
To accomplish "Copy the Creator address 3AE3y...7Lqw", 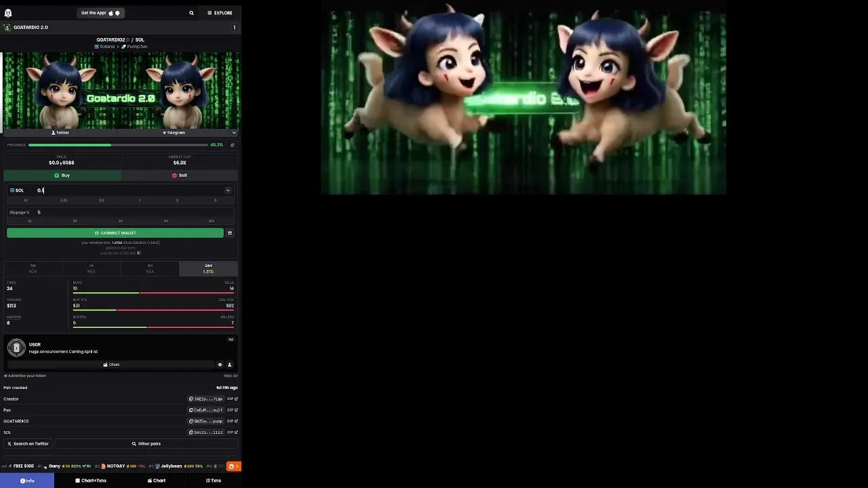I will [205, 399].
